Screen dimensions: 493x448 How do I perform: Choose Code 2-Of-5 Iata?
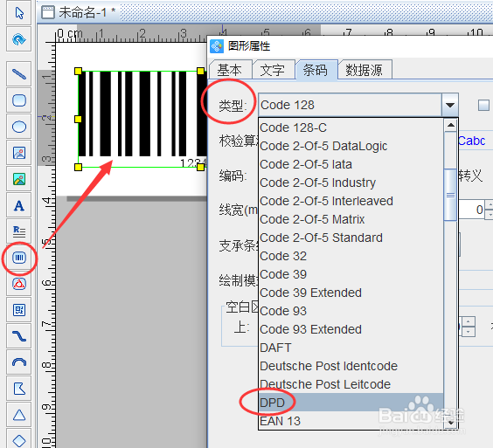click(351, 164)
